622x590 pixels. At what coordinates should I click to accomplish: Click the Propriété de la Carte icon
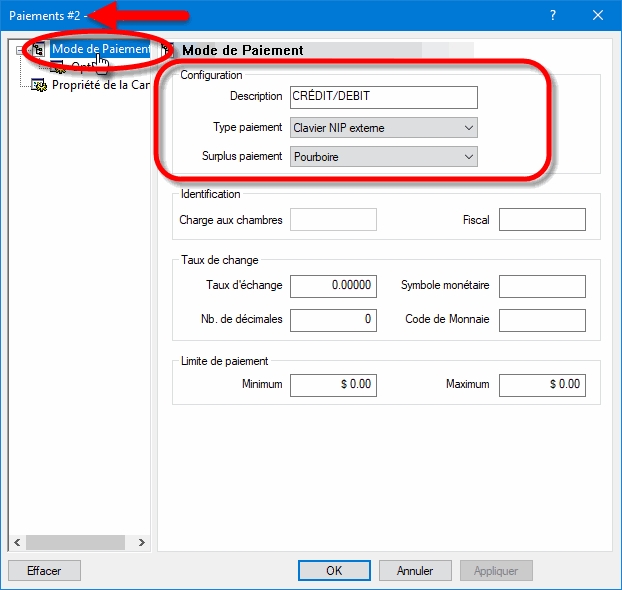pyautogui.click(x=39, y=85)
